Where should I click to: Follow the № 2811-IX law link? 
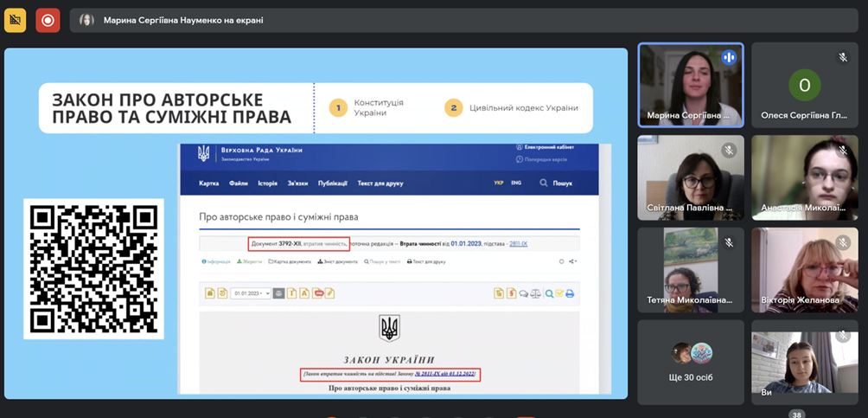pos(444,374)
